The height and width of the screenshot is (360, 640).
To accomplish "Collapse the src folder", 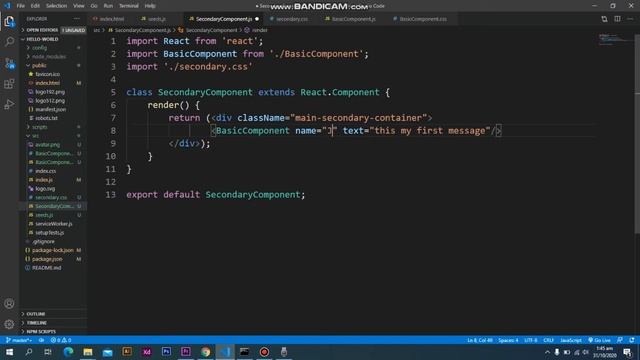I will tap(53, 136).
